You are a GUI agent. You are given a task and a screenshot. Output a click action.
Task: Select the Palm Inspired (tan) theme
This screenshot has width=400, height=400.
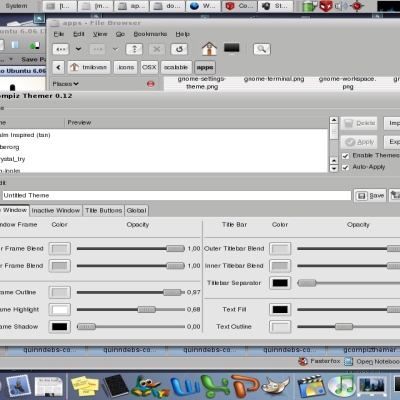pyautogui.click(x=164, y=135)
